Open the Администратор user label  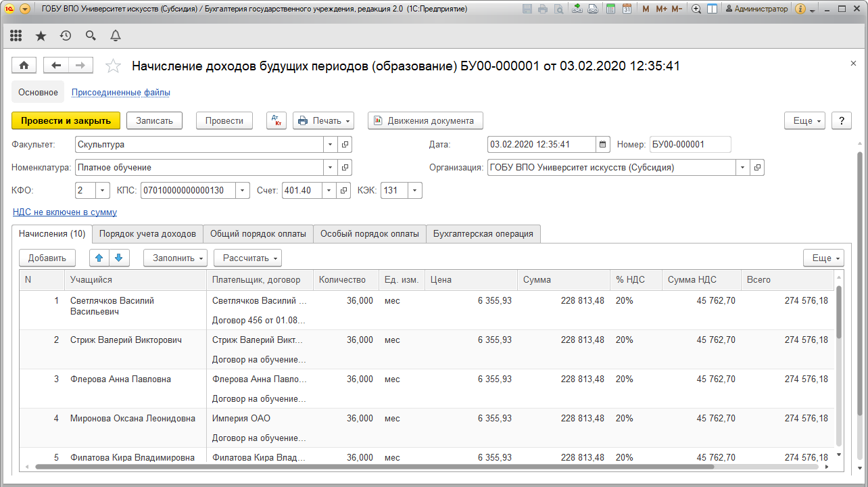[x=756, y=9]
